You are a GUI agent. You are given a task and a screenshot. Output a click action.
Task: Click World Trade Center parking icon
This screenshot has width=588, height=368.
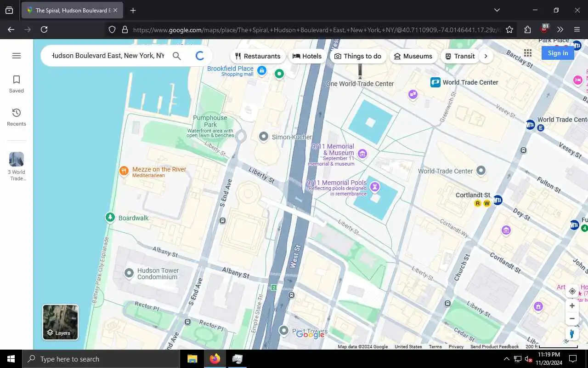click(435, 82)
